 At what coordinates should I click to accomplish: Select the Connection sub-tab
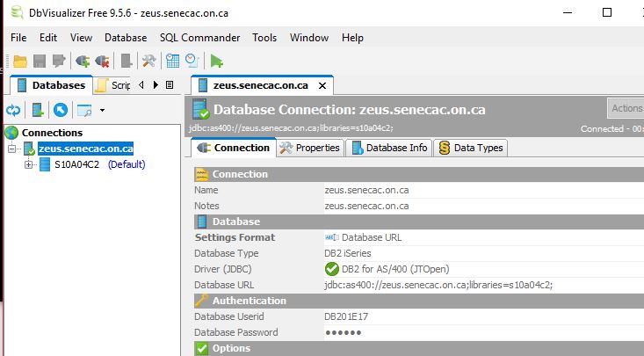233,148
